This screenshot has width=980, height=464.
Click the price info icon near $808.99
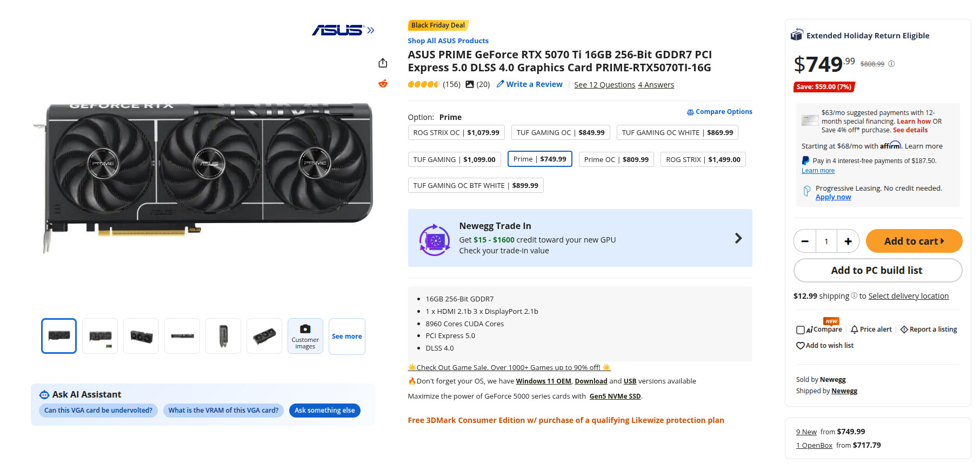(891, 64)
